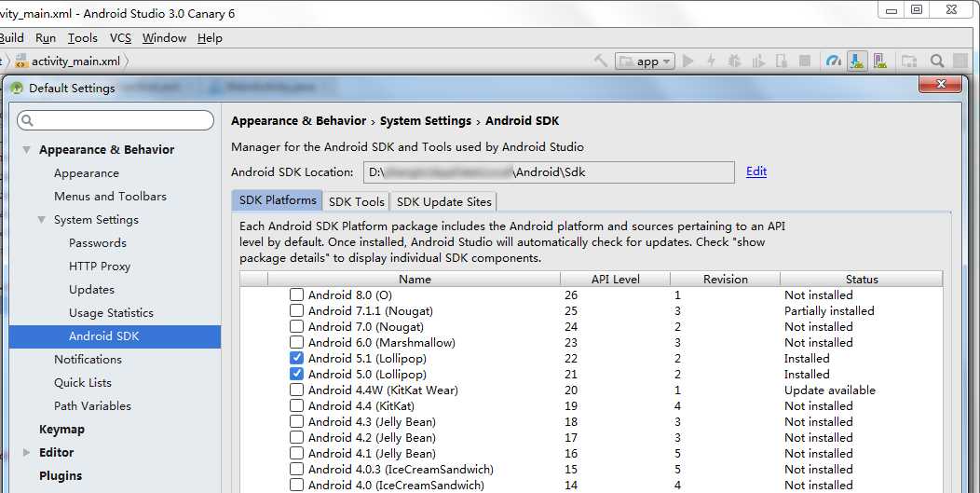This screenshot has height=493, width=980.
Task: Click the Default Settings dialog title icon
Action: tap(17, 89)
